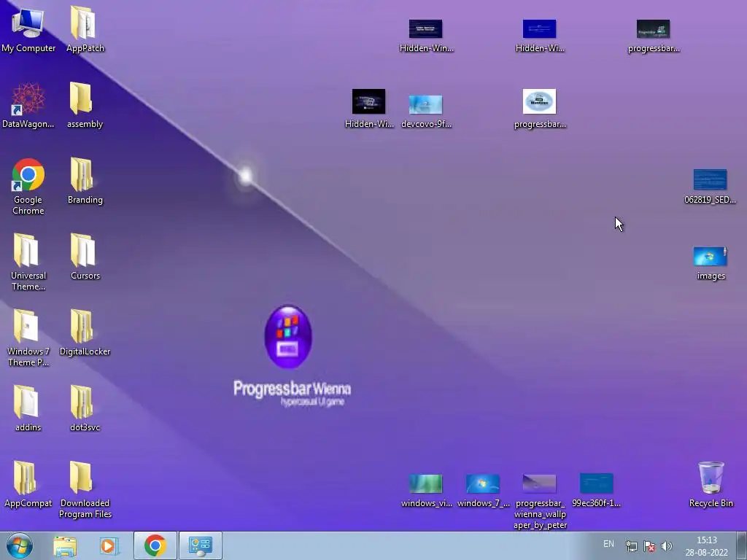
Task: Open the My Computer desktop icon
Action: tap(28, 29)
